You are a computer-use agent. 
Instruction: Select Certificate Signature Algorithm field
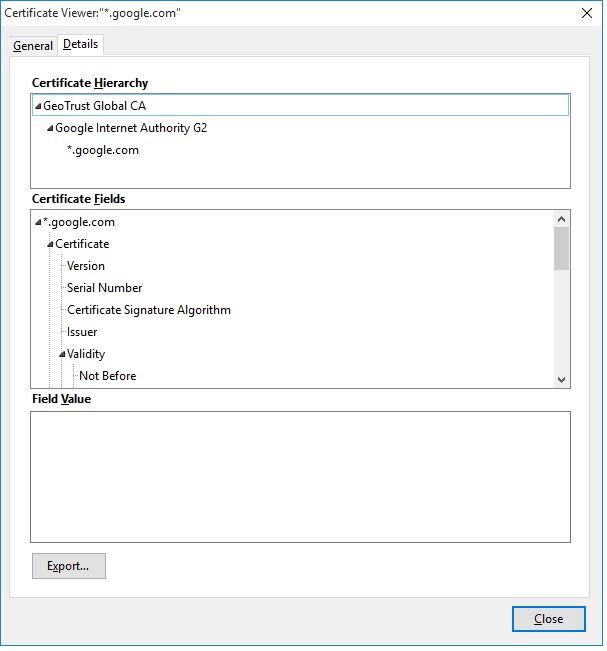click(149, 310)
